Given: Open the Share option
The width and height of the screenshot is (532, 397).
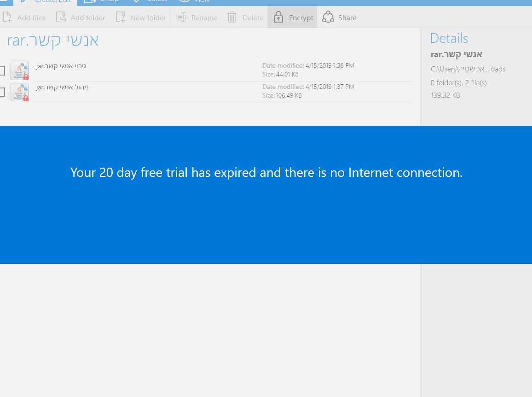Looking at the screenshot, I should [x=339, y=18].
